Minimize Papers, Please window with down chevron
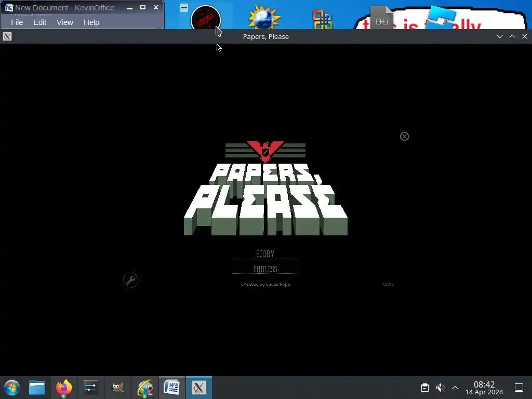 (499, 36)
